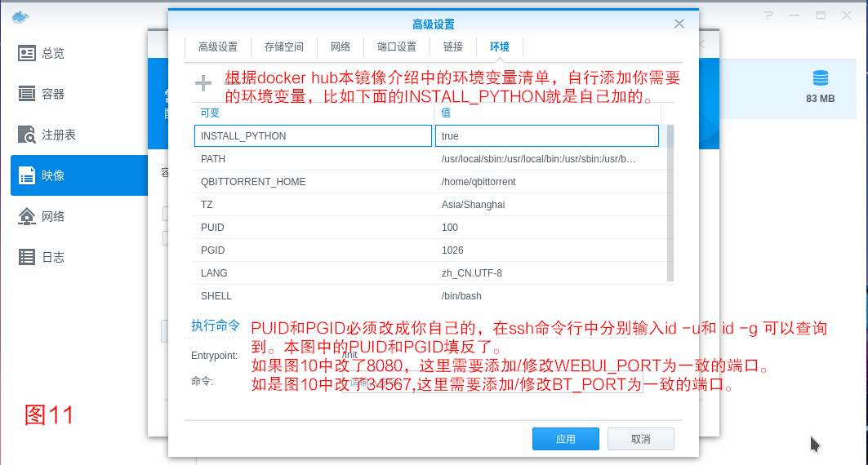This screenshot has height=465, width=868.
Task: Switch to the 端口设置 tab
Action: [x=397, y=47]
